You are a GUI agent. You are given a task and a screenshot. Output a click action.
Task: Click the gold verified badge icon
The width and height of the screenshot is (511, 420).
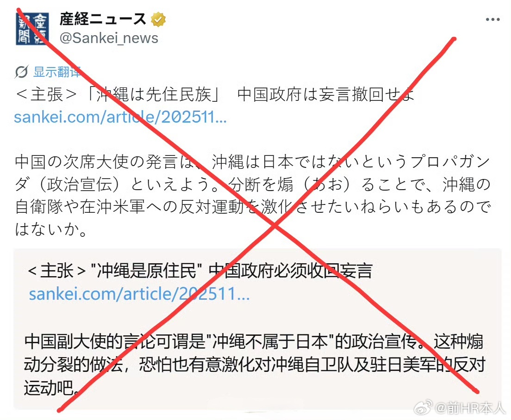tap(158, 19)
